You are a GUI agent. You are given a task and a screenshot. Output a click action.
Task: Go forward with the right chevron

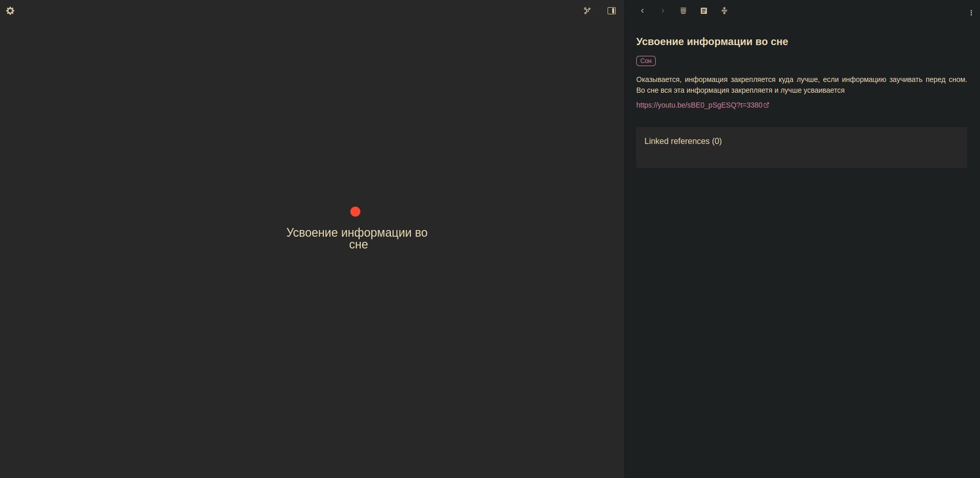click(x=663, y=11)
